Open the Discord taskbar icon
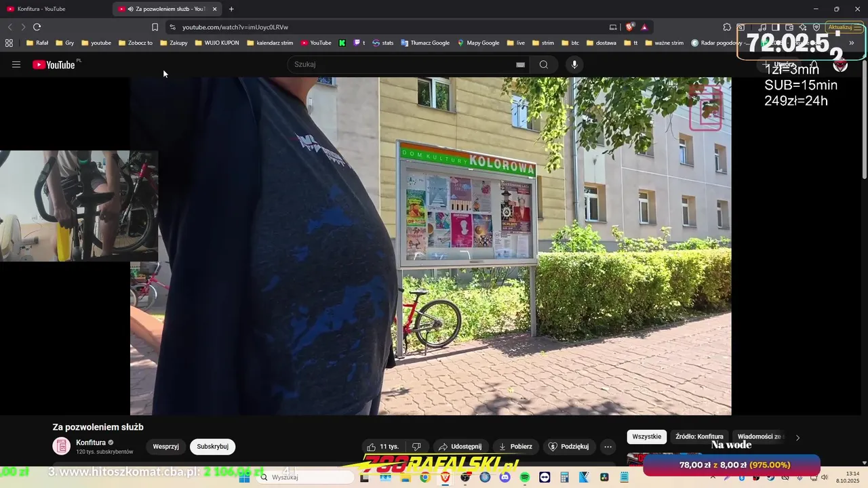 (x=505, y=477)
